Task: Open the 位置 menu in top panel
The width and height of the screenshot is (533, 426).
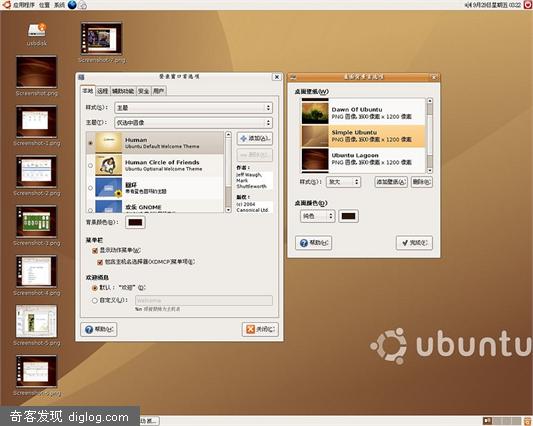Action: 44,5
